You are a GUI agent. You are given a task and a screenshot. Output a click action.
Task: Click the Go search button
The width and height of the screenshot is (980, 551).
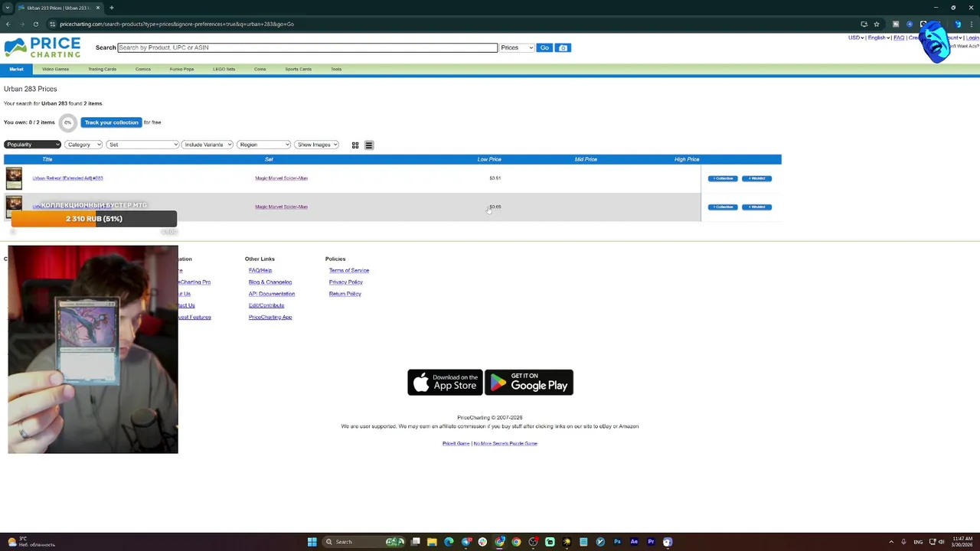coord(544,47)
